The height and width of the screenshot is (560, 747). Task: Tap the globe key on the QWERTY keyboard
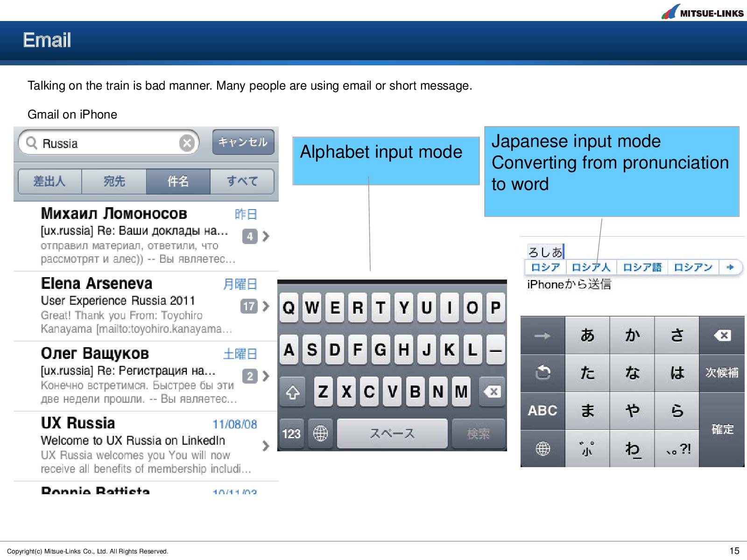[x=321, y=434]
